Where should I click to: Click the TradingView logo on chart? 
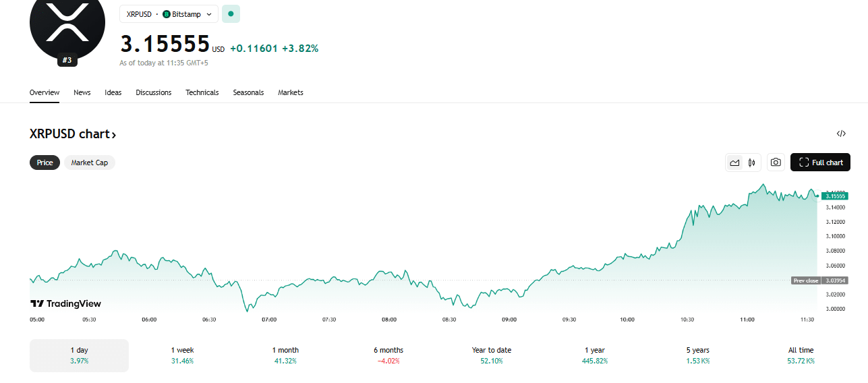(x=65, y=303)
